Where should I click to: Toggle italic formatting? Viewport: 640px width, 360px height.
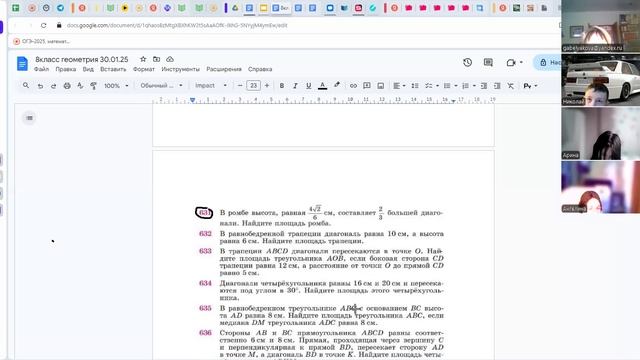(295, 86)
